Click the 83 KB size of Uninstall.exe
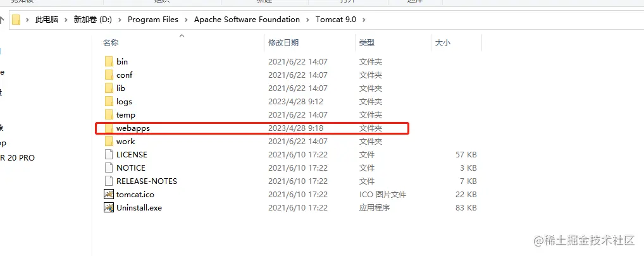 coord(466,207)
